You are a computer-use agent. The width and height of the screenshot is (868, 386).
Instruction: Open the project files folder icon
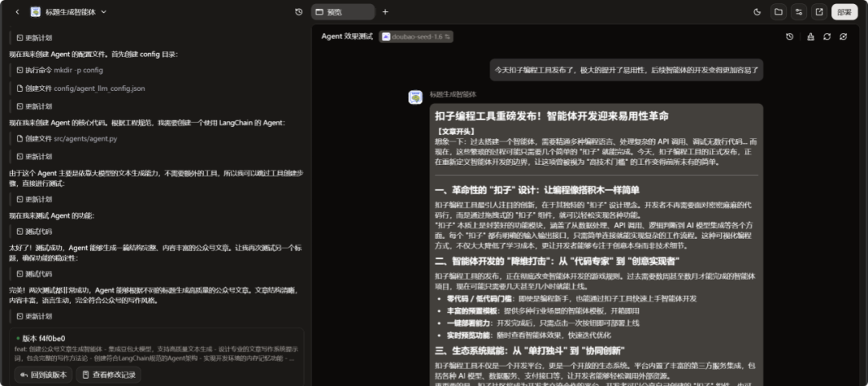click(x=778, y=12)
